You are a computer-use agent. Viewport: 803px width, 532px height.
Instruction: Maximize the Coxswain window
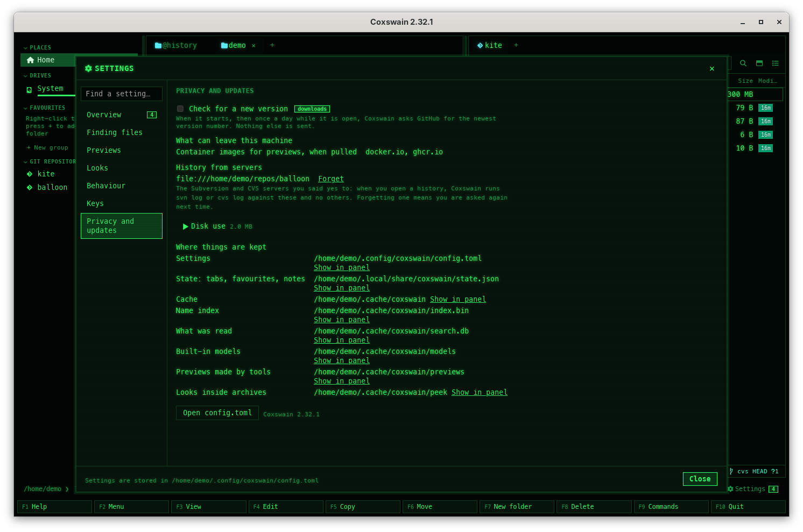pos(760,22)
